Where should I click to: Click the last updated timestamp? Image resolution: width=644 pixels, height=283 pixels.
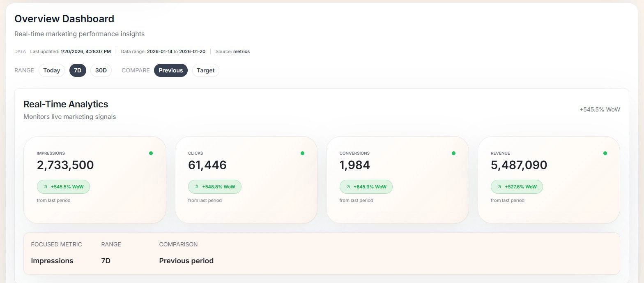pyautogui.click(x=85, y=51)
